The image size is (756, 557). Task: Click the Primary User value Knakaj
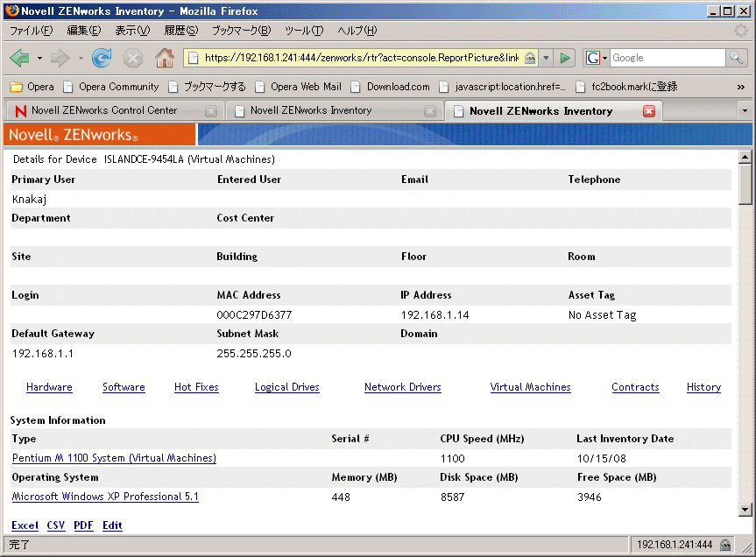pos(30,200)
